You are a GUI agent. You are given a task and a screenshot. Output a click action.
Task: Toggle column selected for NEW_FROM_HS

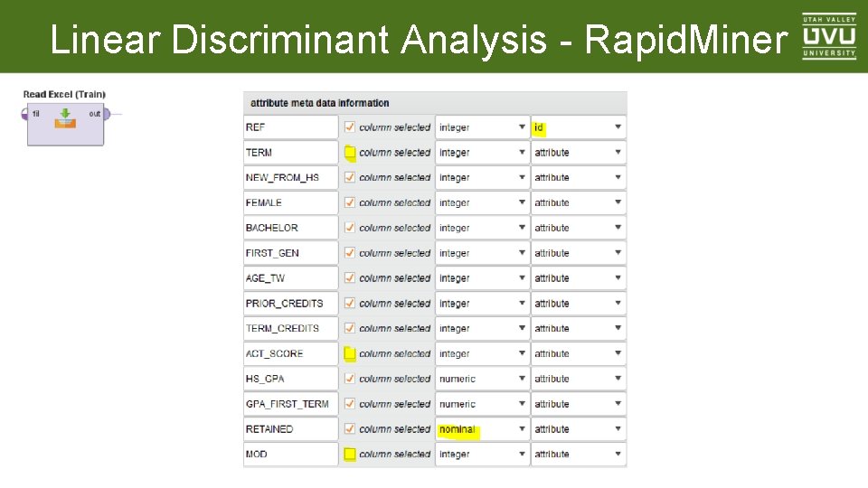point(349,178)
